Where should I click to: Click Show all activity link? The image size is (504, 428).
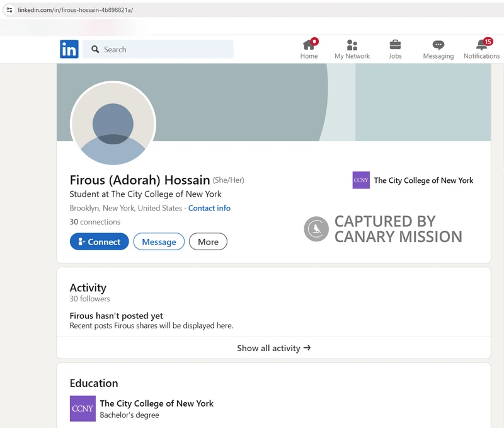(274, 348)
